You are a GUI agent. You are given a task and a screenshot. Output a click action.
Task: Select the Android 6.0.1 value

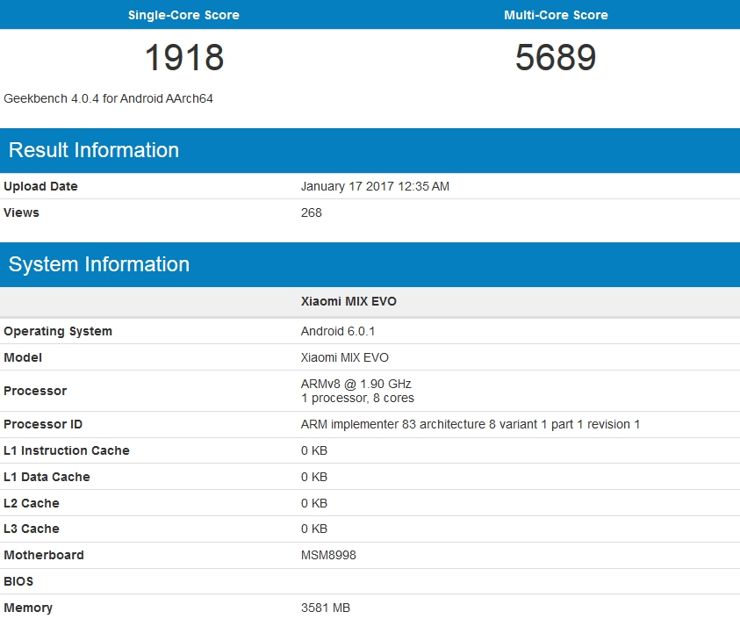pos(337,331)
